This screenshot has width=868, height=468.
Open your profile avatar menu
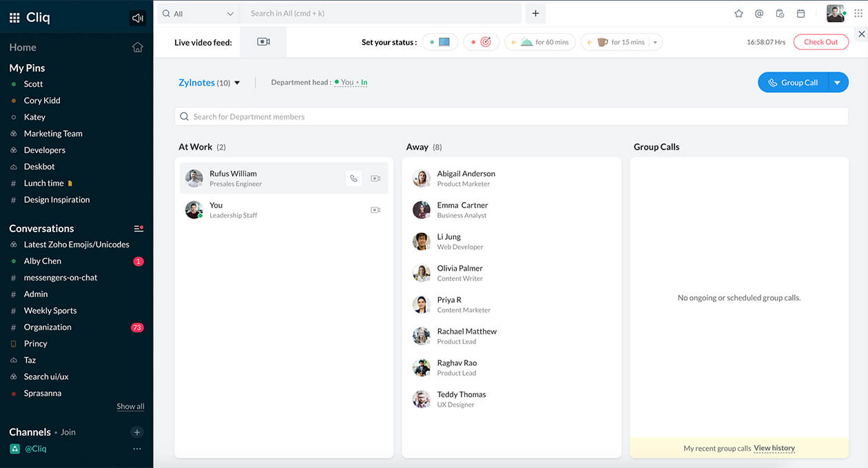[836, 14]
